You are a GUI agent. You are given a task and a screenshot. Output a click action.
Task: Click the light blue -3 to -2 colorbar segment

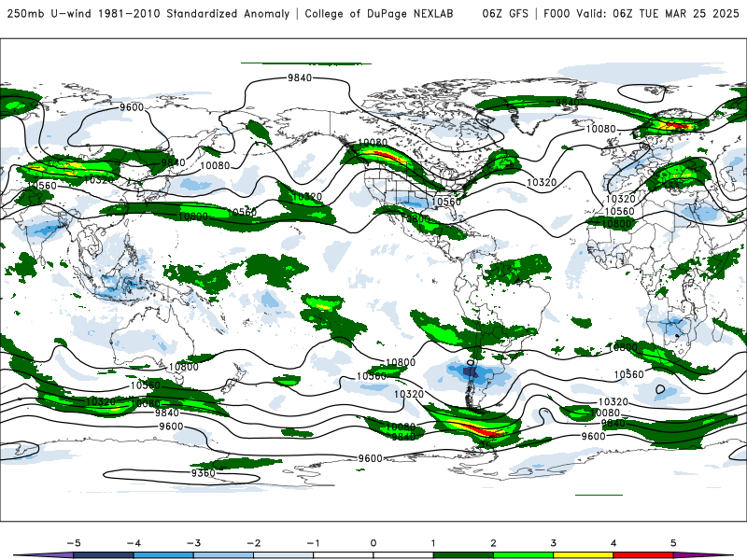pos(223,555)
